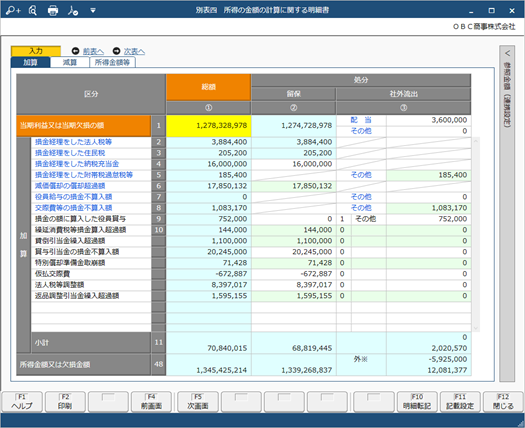525x428 pixels.
Task: Click the F2 印刷 button
Action: tap(65, 402)
